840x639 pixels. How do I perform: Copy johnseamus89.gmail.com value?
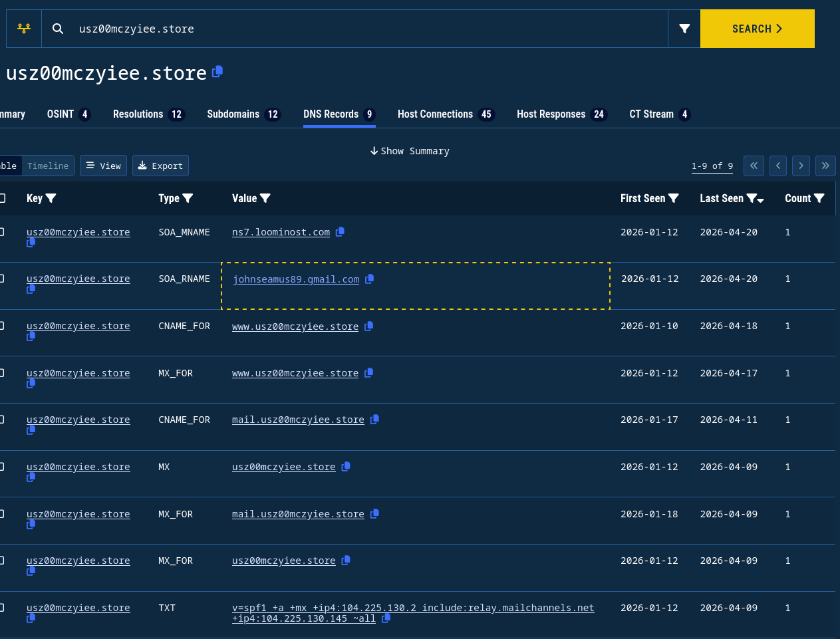click(370, 279)
